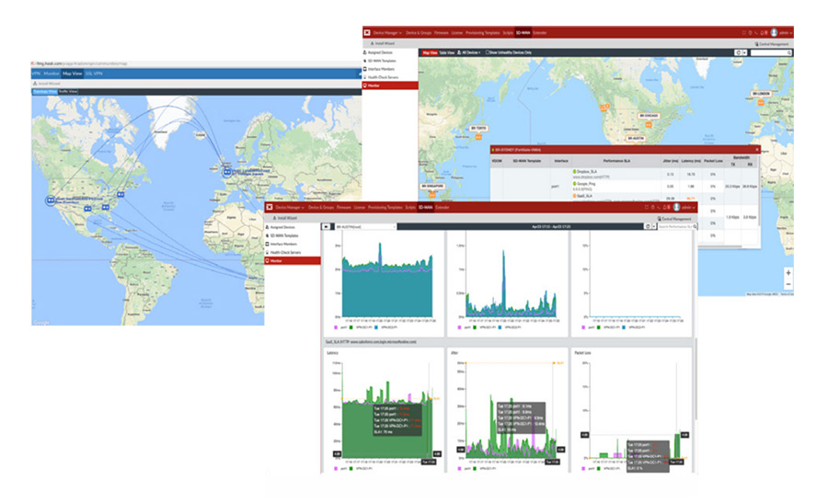Click the admin user avatar in the top window
This screenshot has height=504, width=828.
click(x=774, y=31)
